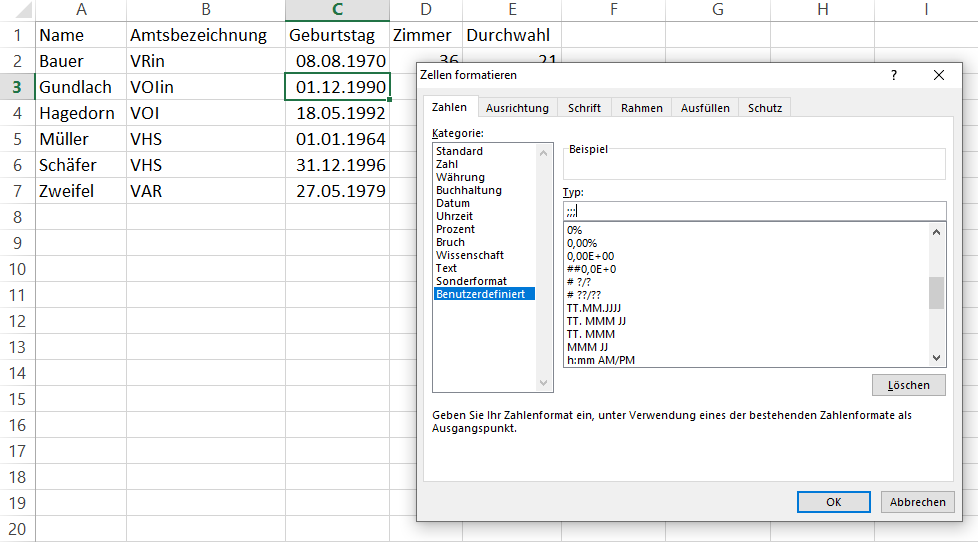Confirm with the OK button
Viewport: 978px width, 542px height.
[833, 502]
